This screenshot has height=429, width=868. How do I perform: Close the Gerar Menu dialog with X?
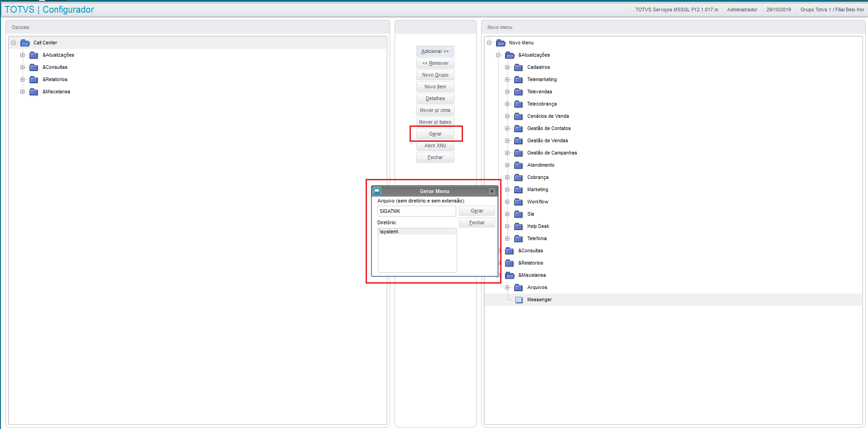tap(492, 191)
